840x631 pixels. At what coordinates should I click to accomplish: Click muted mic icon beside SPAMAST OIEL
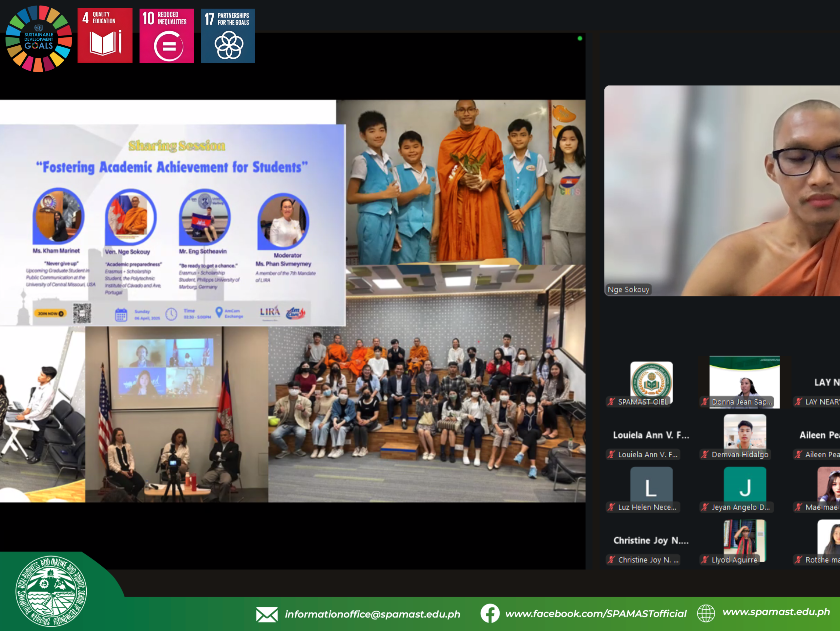pos(611,402)
